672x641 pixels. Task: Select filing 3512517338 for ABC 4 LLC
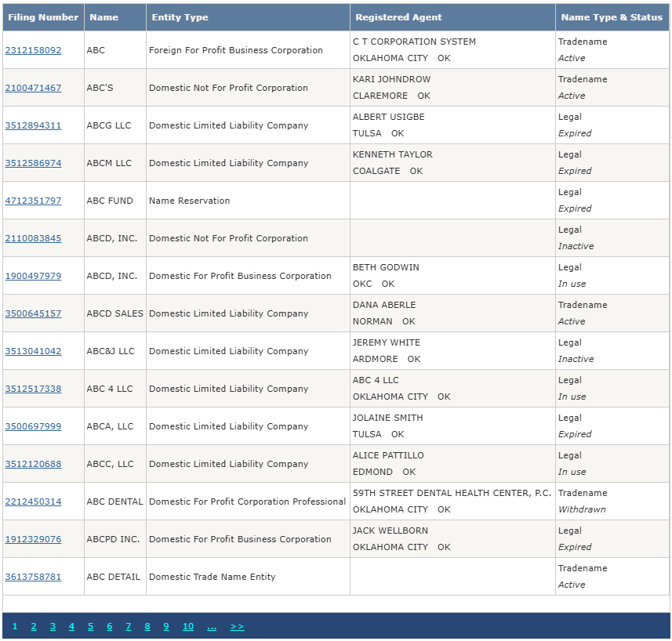(33, 389)
